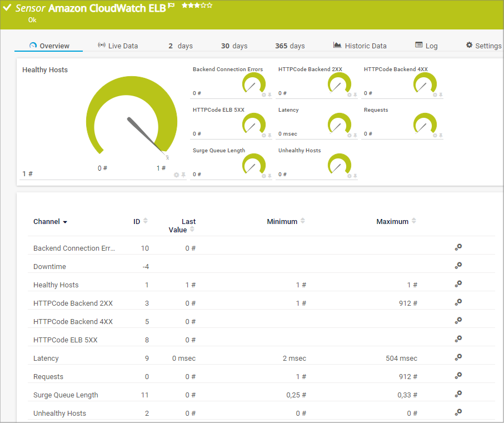Open the Historic Data tab
Screen dimensions: 504x423
(360, 46)
